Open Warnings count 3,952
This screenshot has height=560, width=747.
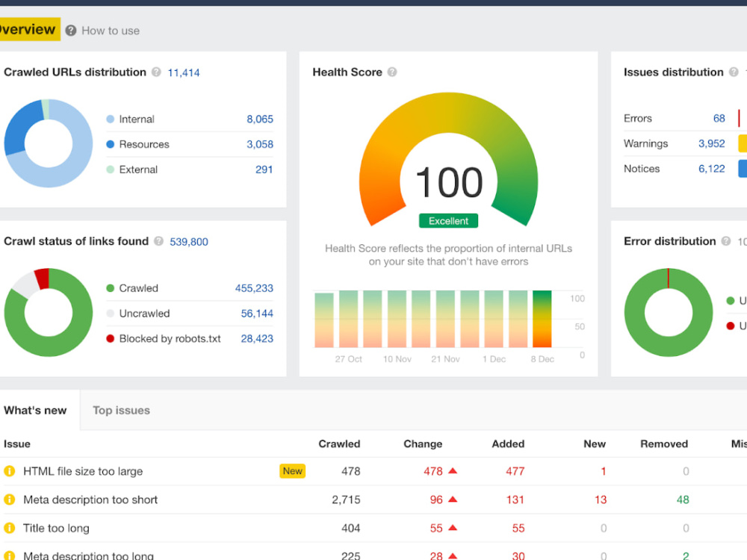pyautogui.click(x=711, y=143)
